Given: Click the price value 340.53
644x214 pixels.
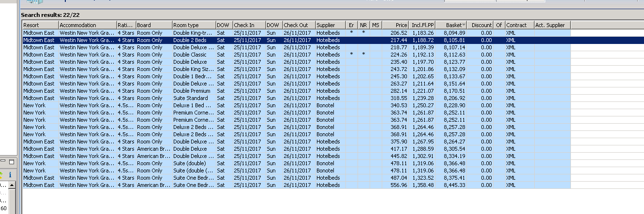Looking at the screenshot, I should pyautogui.click(x=399, y=105).
